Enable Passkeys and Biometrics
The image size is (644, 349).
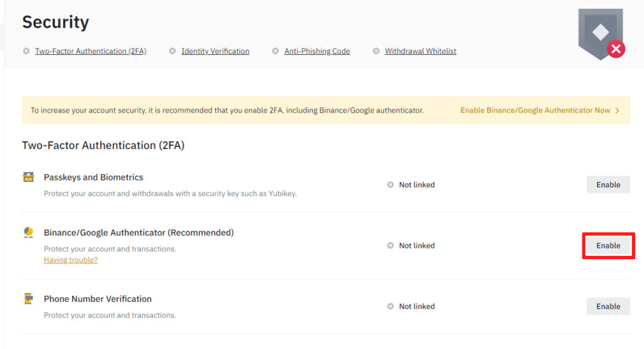[x=608, y=185]
